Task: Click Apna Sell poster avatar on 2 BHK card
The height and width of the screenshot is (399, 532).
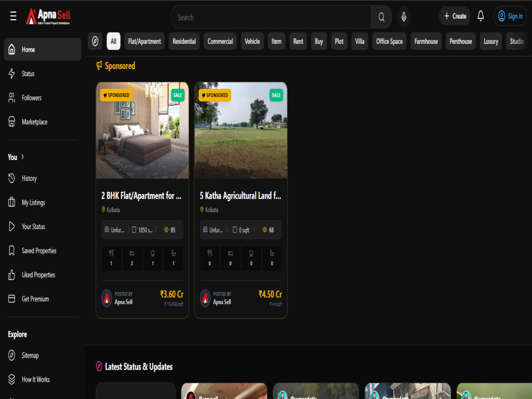Action: pos(107,298)
